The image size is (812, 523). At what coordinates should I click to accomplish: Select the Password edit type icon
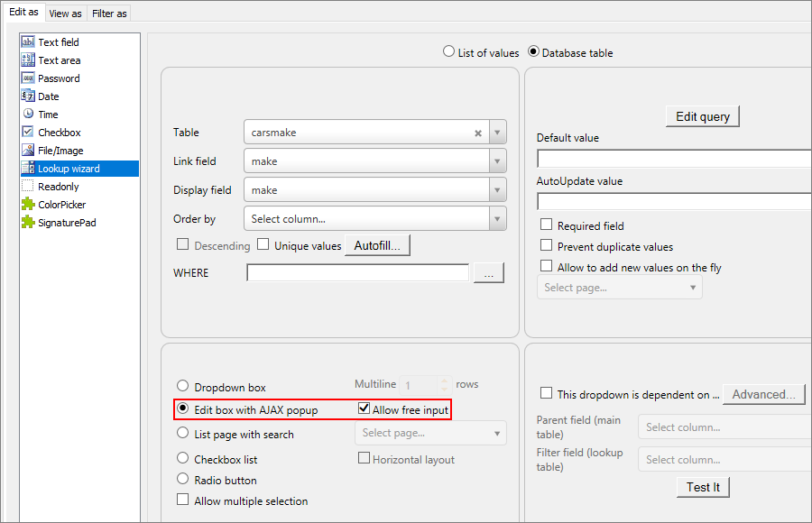coord(28,78)
